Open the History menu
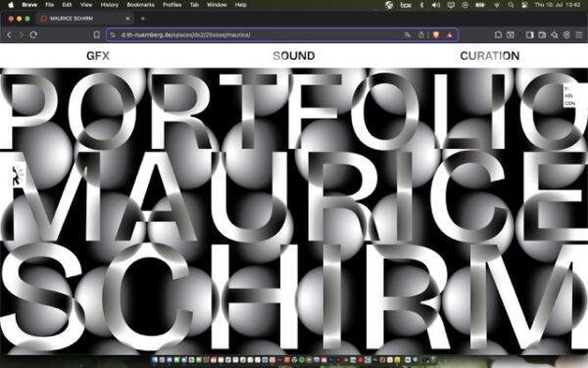The width and height of the screenshot is (588, 368). [x=110, y=5]
